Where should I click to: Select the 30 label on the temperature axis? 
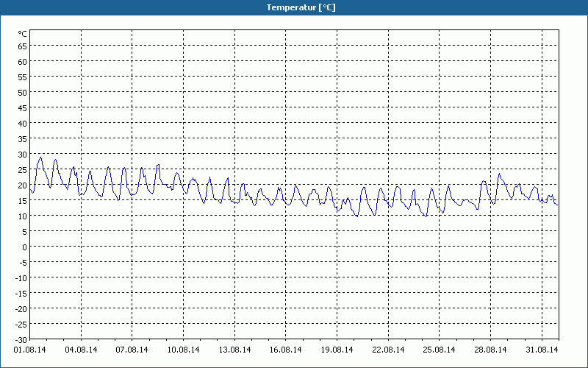click(22, 154)
